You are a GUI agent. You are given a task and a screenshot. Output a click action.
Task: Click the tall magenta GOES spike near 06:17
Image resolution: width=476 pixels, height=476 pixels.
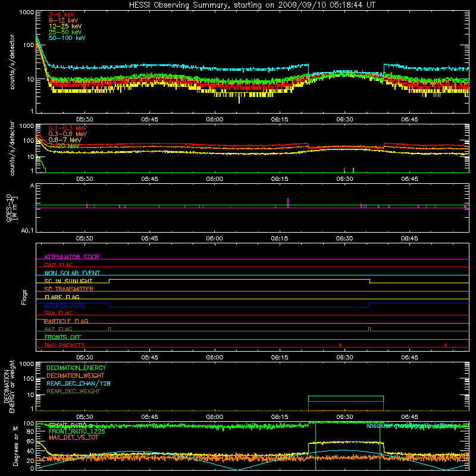[x=288, y=203]
